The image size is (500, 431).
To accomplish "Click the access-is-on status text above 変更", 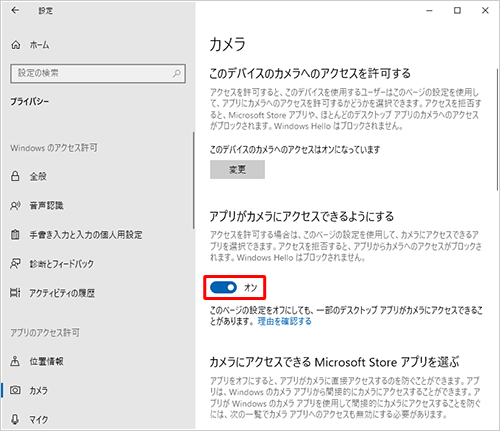I will click(x=295, y=150).
